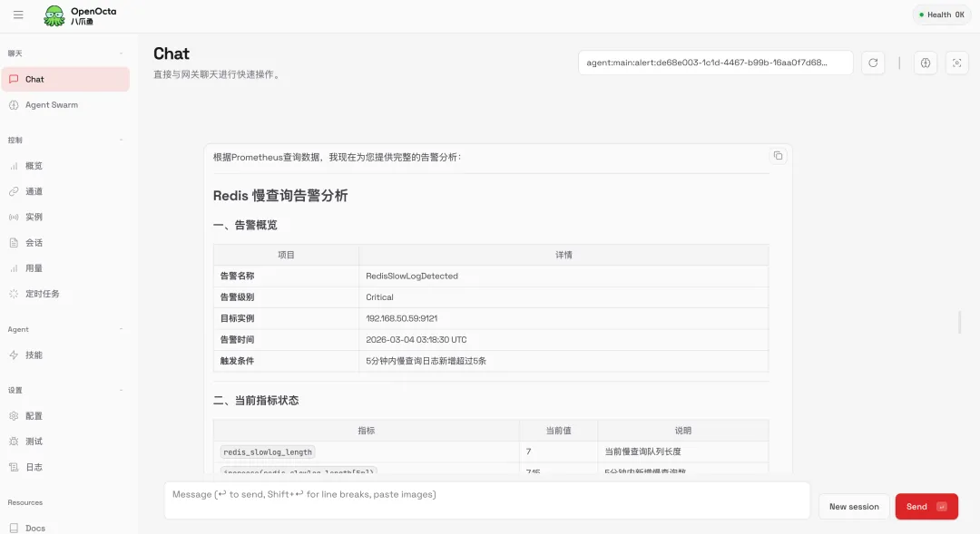Open 定时任务 scheduled tasks page
This screenshot has height=534, width=980.
point(42,294)
